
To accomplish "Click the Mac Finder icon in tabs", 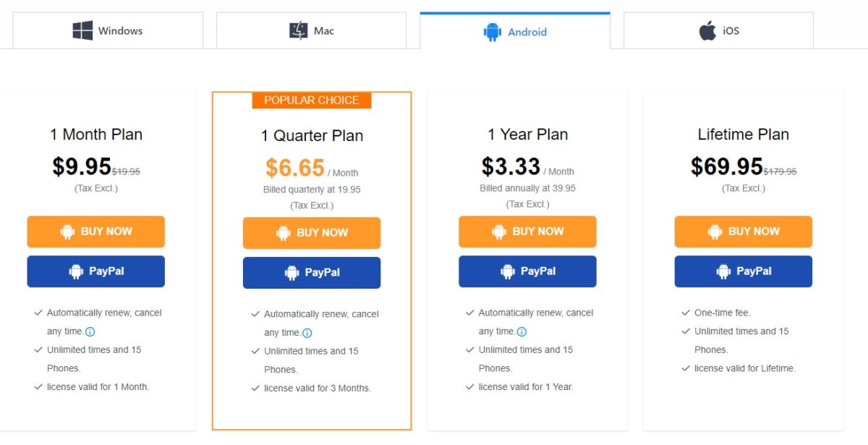I will (x=299, y=31).
